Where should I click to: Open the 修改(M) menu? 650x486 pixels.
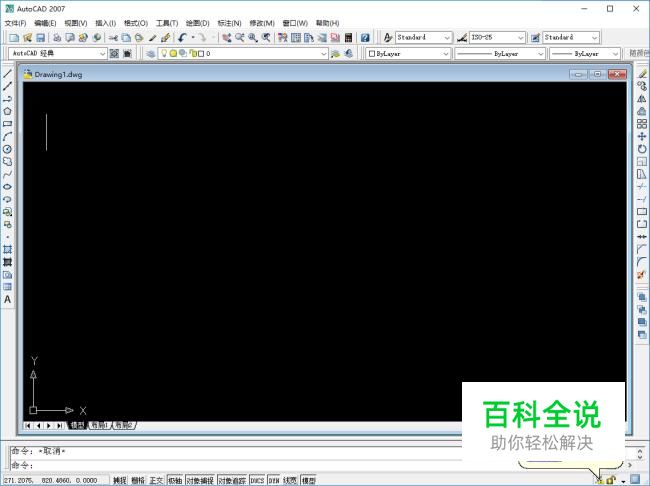click(x=262, y=23)
